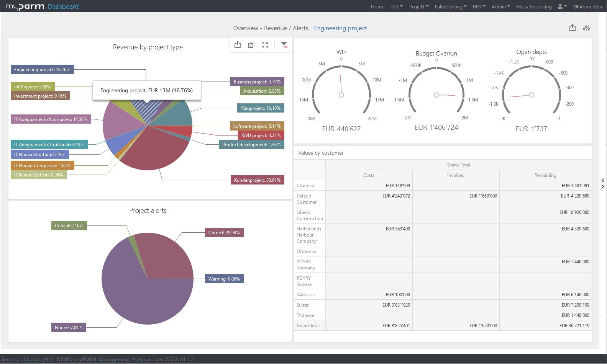This screenshot has height=364, width=607.
Task: Click the Sulzer row in customer table
Action: [303, 305]
